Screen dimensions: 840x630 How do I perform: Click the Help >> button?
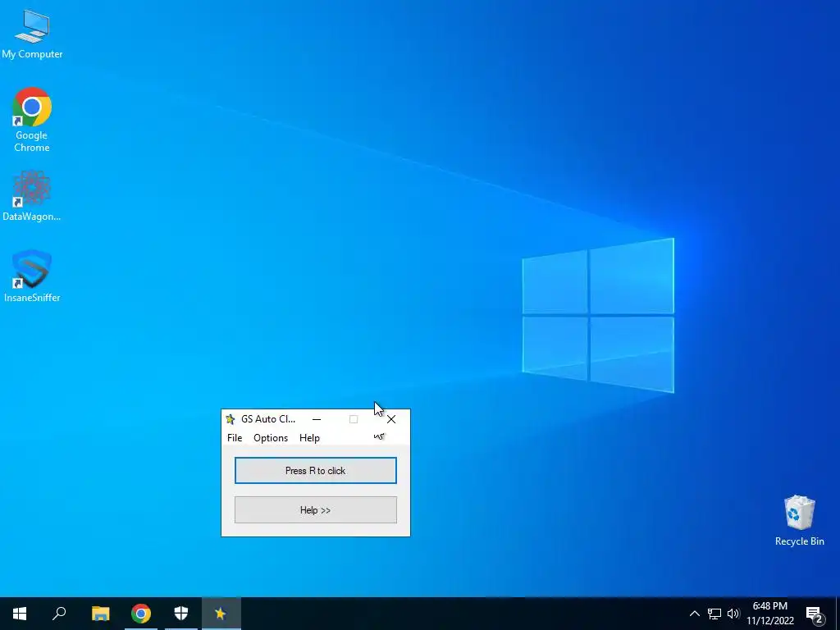[x=316, y=510]
